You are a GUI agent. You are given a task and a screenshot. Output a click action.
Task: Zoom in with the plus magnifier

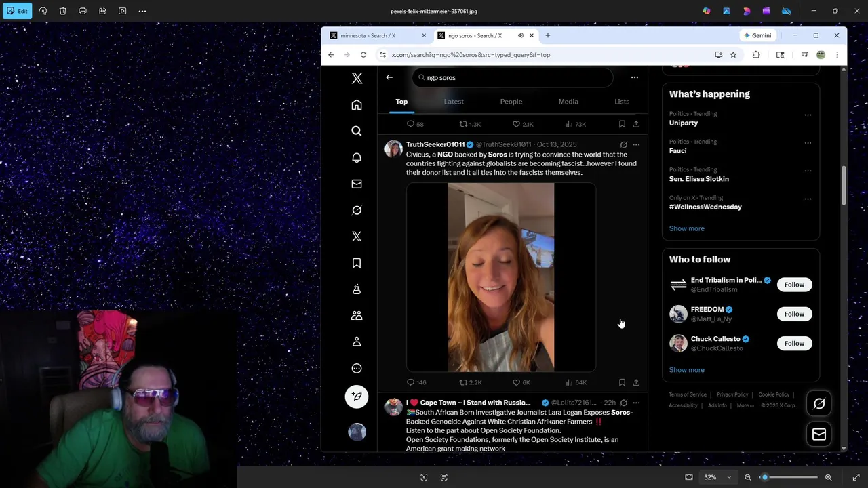click(828, 477)
